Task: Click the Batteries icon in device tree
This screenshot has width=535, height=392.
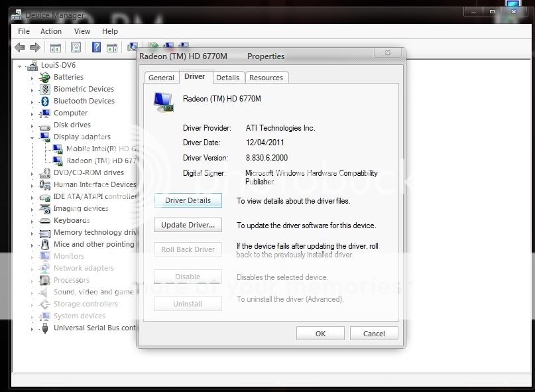Action: (45, 78)
